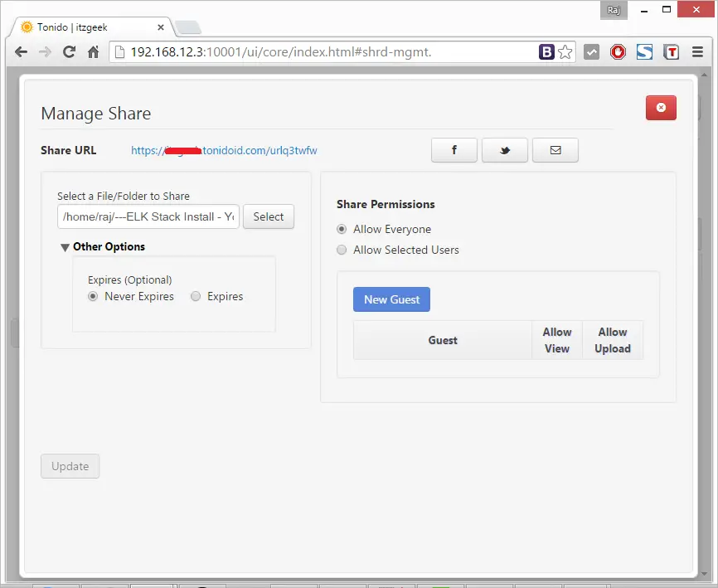Click the scroll up arrow of the page scrollbar
718x588 pixels.
704,74
